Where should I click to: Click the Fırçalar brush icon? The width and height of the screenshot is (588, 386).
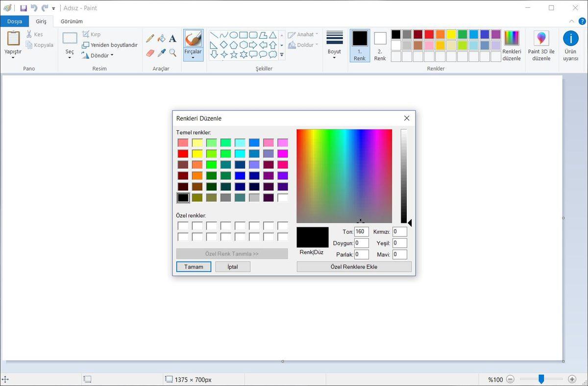coord(193,38)
